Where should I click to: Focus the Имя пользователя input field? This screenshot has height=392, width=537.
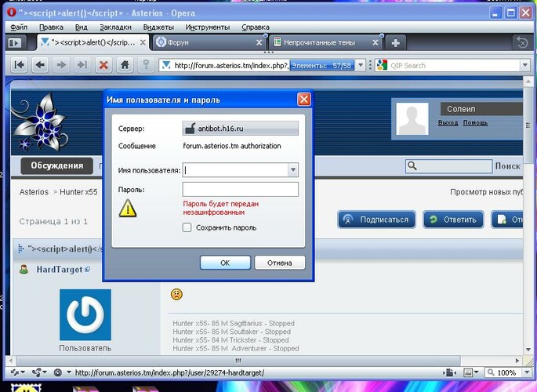coord(236,170)
